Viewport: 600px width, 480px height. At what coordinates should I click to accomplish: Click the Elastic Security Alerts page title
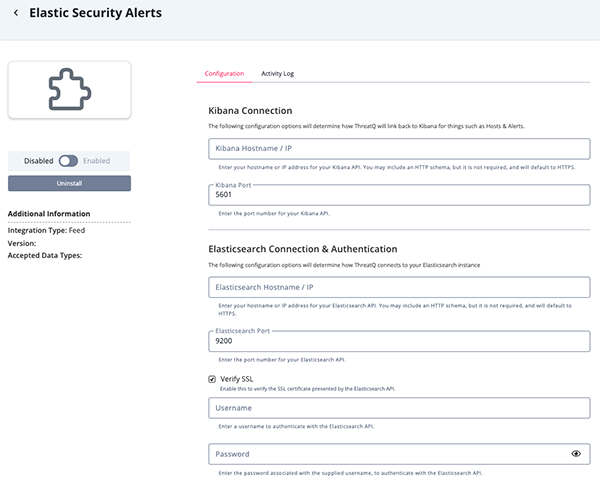pyautogui.click(x=95, y=13)
